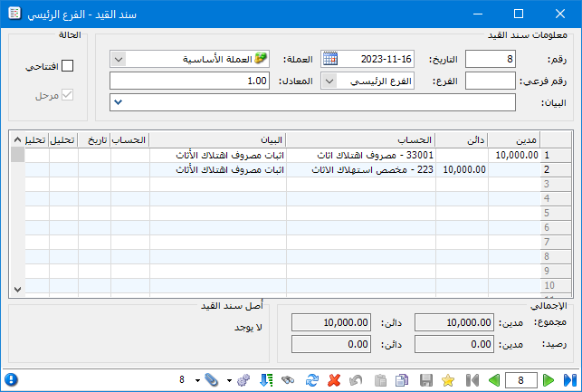Select debit cell 10,000.00 in row 1
This screenshot has width=582, height=392.
[514, 155]
